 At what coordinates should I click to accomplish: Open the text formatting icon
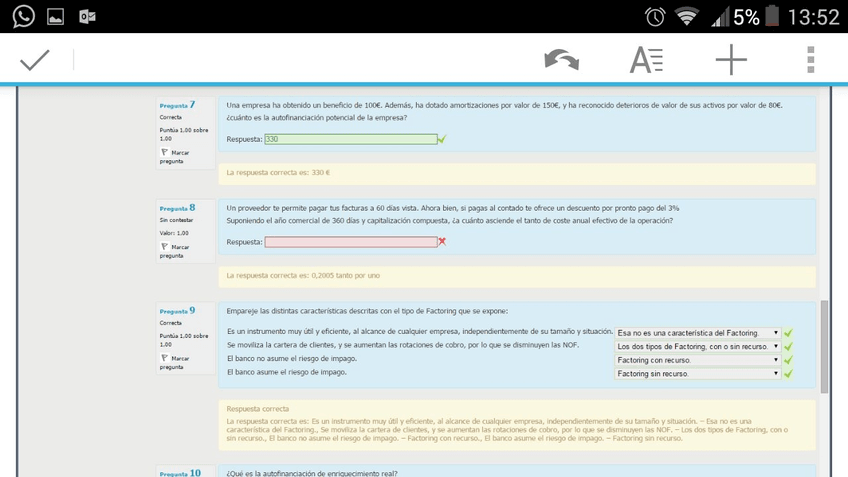[x=646, y=59]
